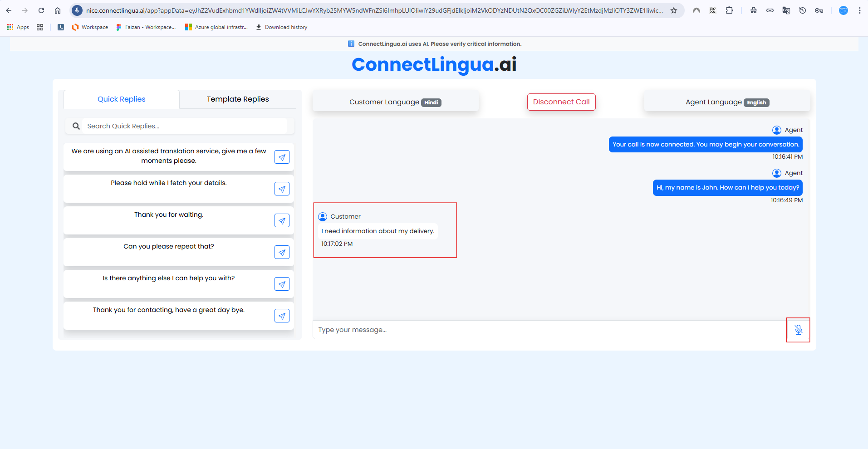
Task: Click the 'ConnectLingua.ai uses AI' notice text
Action: tap(440, 44)
